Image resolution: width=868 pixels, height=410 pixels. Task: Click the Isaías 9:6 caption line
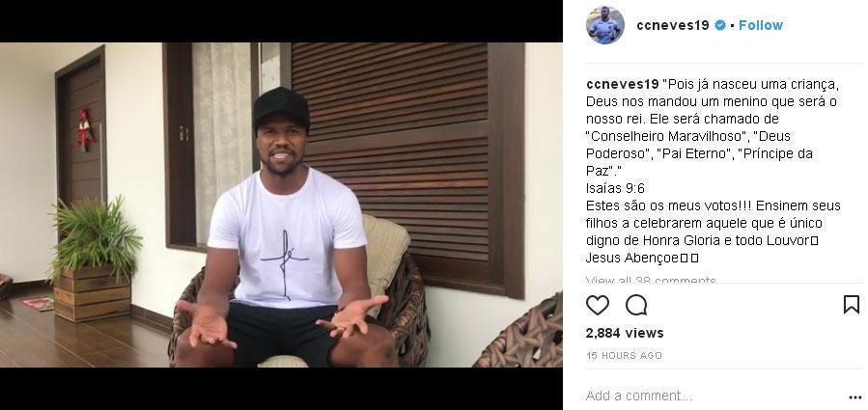coord(616,188)
